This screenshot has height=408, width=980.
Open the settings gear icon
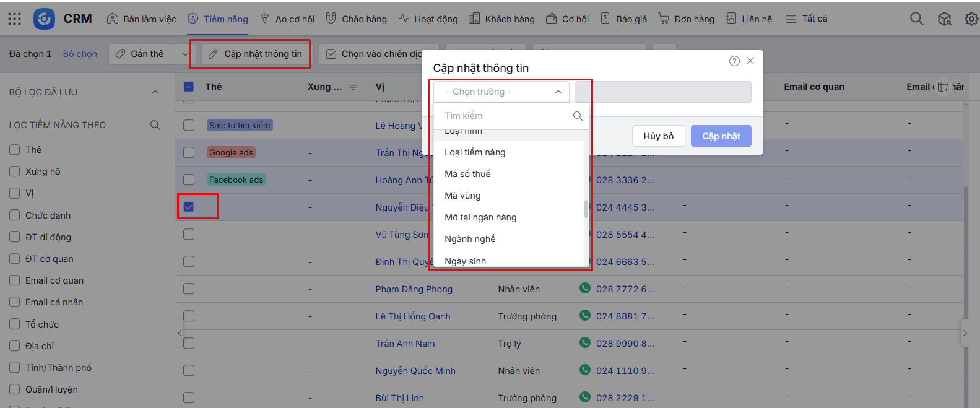971,19
